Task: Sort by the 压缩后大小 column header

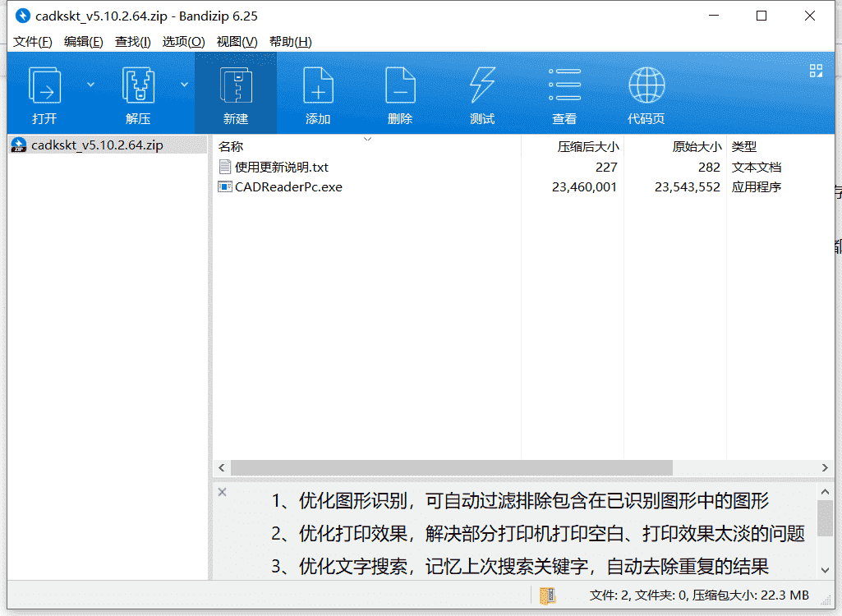Action: tap(588, 147)
